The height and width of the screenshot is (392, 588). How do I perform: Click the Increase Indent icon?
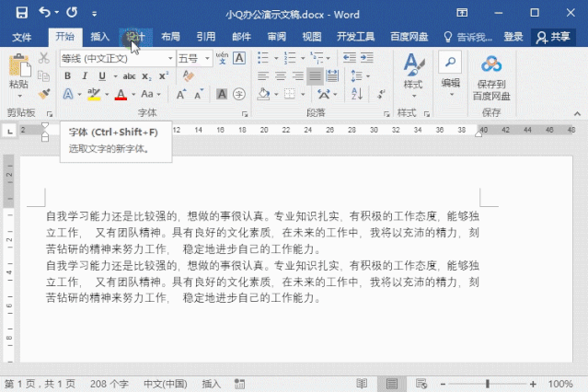367,58
